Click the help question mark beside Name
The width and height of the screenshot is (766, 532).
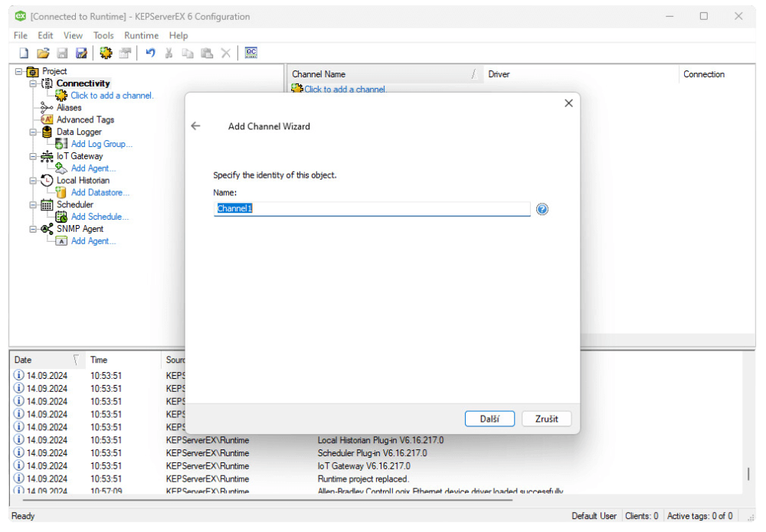click(542, 208)
